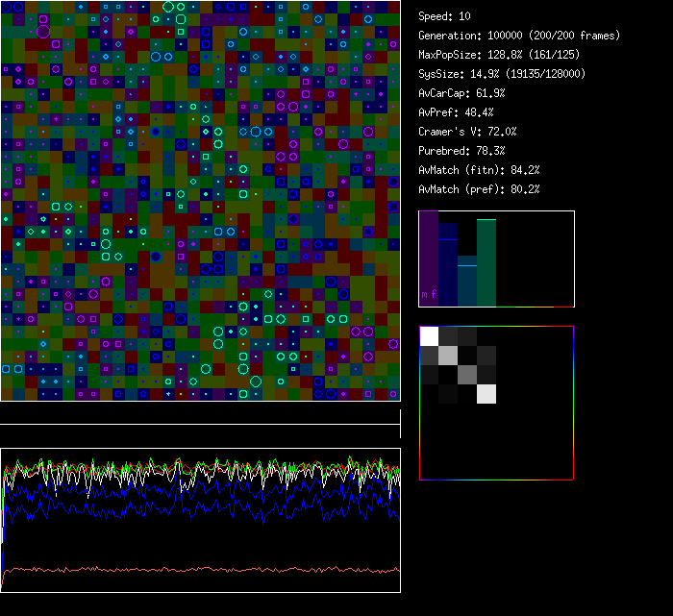The width and height of the screenshot is (673, 616).
Task: Click the magenta 'm f' label in histogram
Action: click(x=428, y=294)
